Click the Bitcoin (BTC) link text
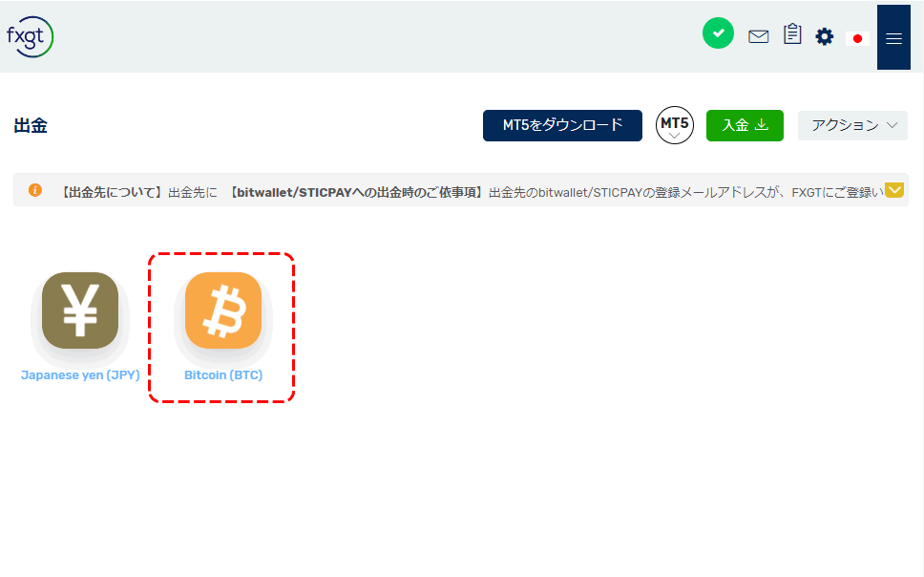 click(x=223, y=375)
